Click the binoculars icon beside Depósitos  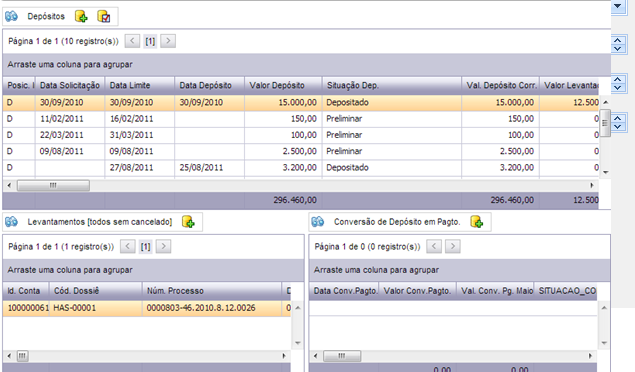pyautogui.click(x=11, y=16)
